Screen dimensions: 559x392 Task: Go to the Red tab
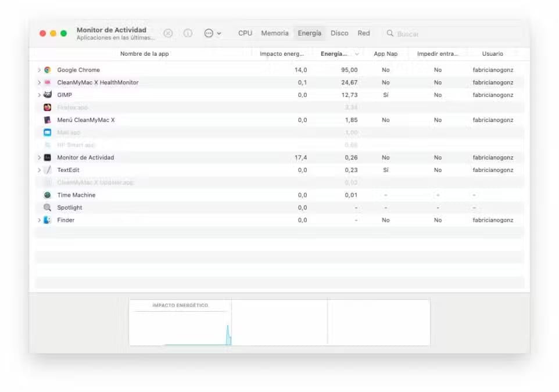point(364,33)
